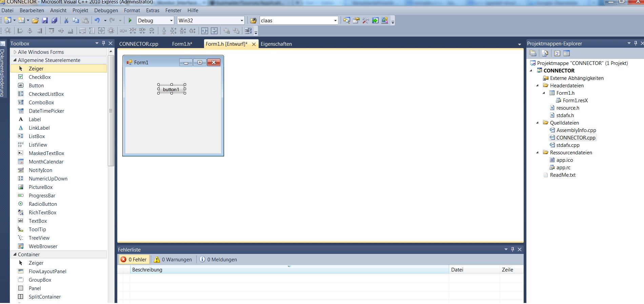This screenshot has height=304, width=644.
Task: Save the current file with the floppy disk icon
Action: pyautogui.click(x=45, y=20)
